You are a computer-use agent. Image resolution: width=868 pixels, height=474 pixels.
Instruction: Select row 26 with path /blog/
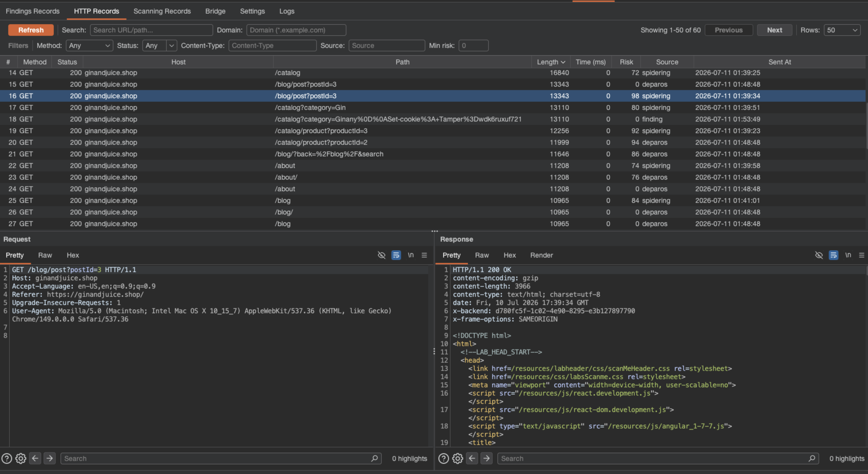pyautogui.click(x=433, y=212)
